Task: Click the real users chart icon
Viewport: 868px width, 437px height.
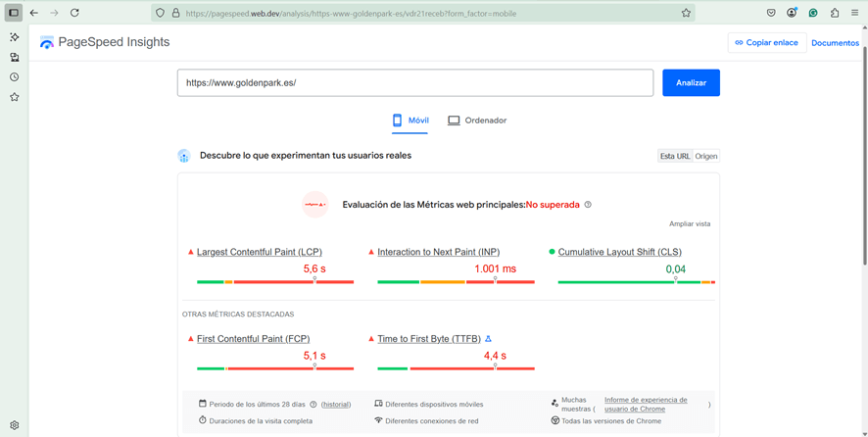Action: [184, 156]
